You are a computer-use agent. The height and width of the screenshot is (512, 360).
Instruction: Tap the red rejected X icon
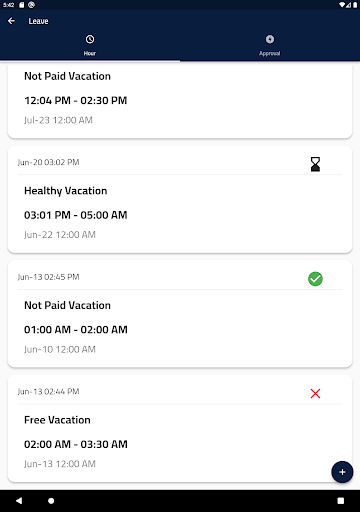click(x=315, y=394)
